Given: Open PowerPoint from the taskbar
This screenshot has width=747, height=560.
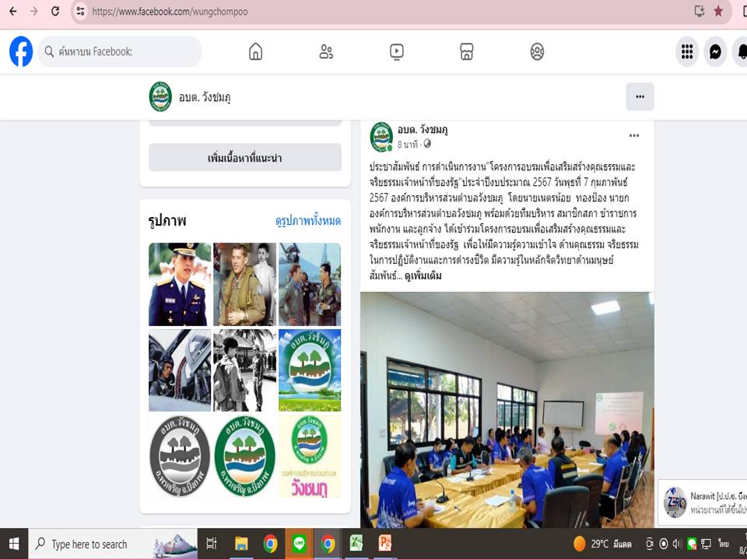Looking at the screenshot, I should pyautogui.click(x=385, y=544).
